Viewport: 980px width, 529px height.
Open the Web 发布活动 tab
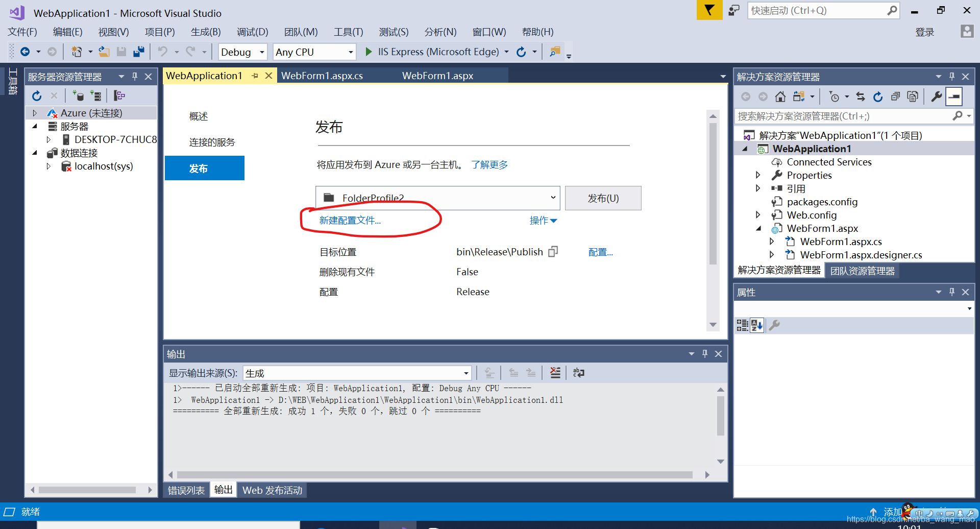click(x=272, y=490)
